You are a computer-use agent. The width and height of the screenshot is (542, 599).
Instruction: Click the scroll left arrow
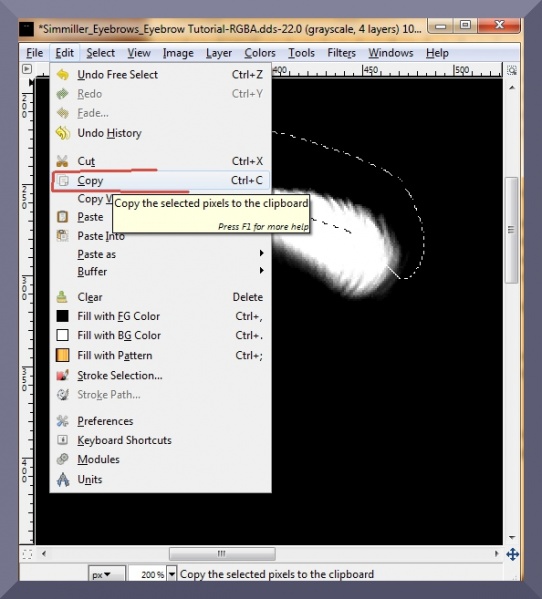44,554
